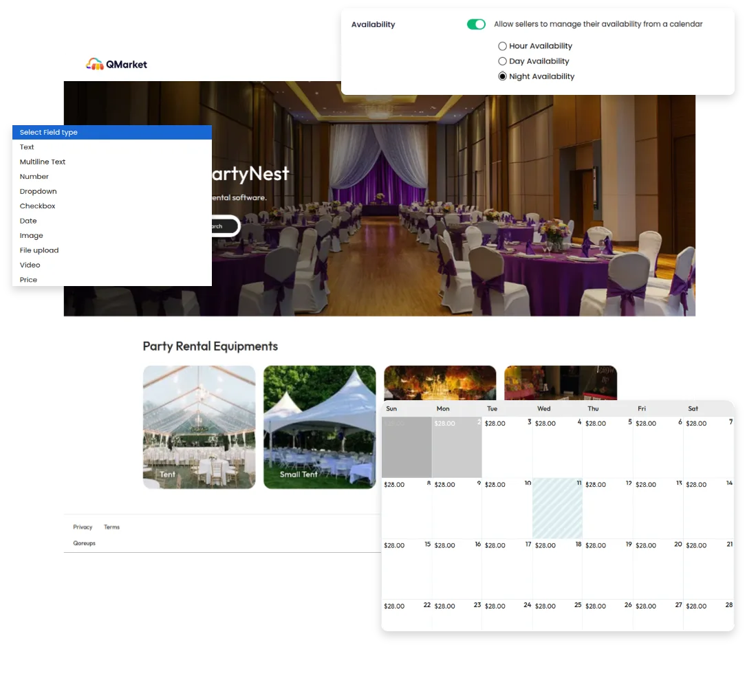Select Checkbox field type

click(37, 206)
